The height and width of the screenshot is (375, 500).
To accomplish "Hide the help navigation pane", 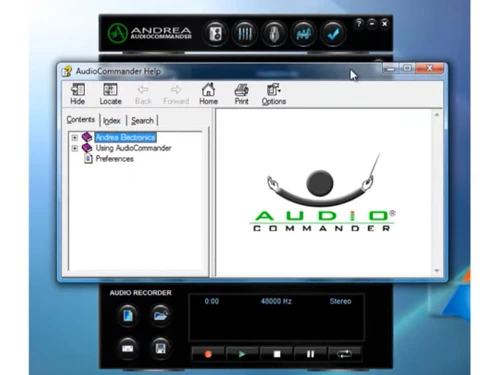I will coord(78,94).
